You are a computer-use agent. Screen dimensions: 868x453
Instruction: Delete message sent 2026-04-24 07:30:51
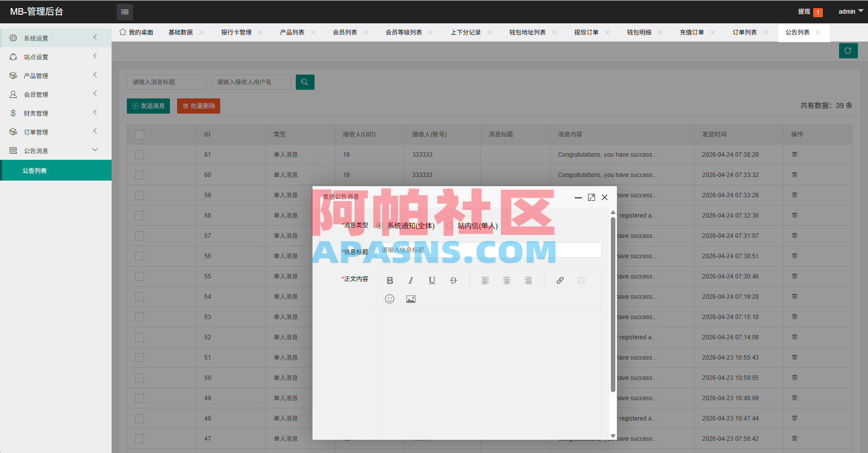794,256
